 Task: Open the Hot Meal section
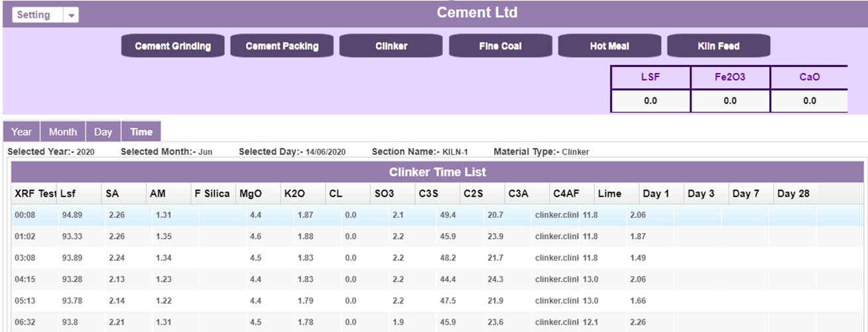[x=609, y=46]
